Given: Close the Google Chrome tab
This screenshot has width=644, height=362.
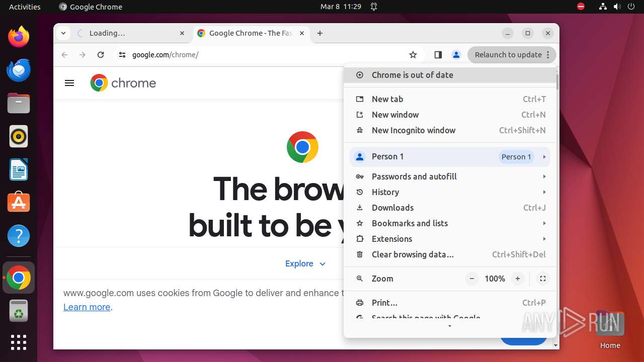Looking at the screenshot, I should 302,33.
